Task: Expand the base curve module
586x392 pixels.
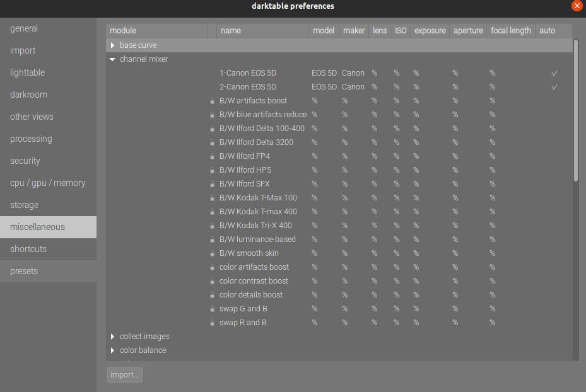Action: pyautogui.click(x=112, y=45)
